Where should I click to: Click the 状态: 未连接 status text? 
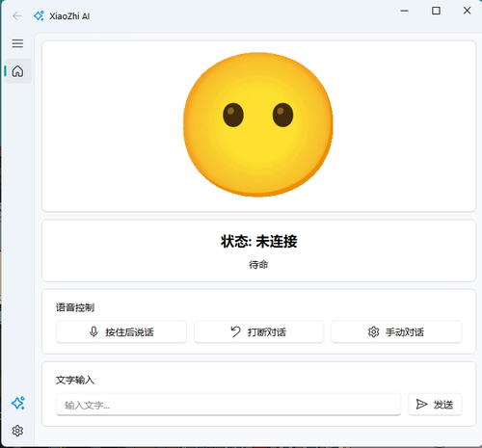point(258,242)
